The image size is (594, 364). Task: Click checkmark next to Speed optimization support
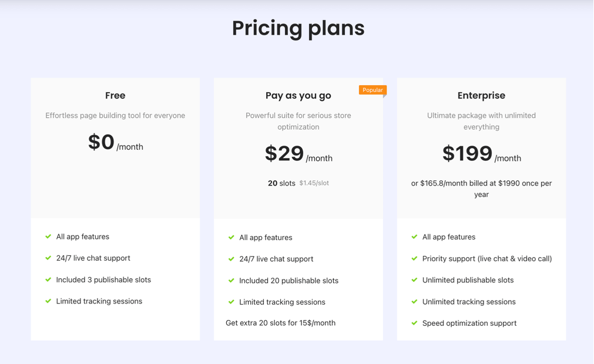[x=414, y=323]
